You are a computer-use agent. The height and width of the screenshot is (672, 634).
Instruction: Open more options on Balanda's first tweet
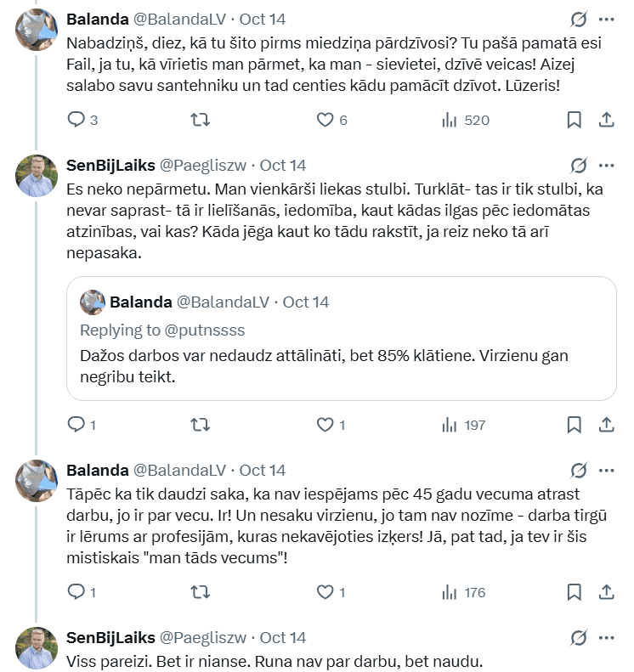(607, 19)
